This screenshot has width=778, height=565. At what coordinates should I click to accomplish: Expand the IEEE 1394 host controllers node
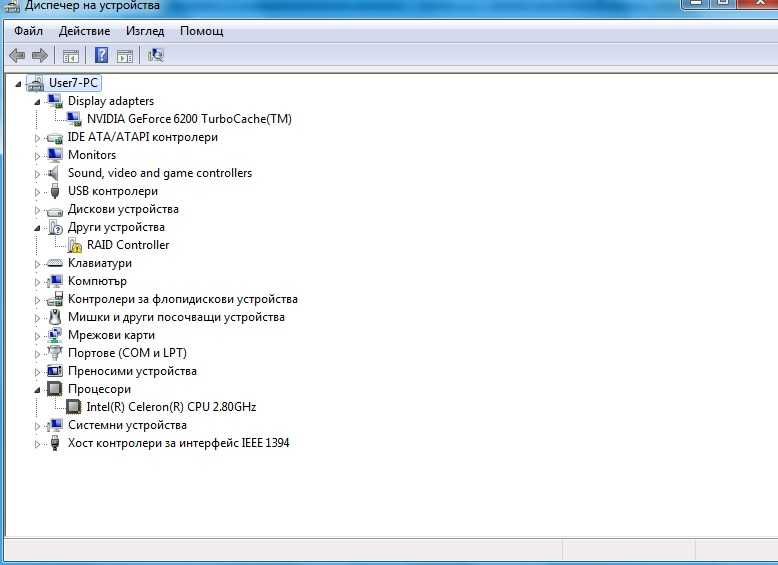click(x=37, y=444)
